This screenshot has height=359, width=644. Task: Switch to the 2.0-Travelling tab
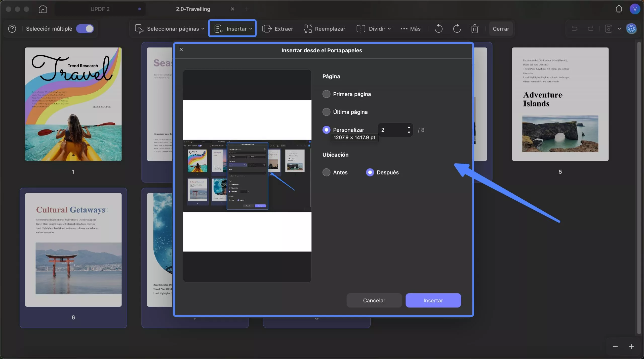pyautogui.click(x=193, y=9)
